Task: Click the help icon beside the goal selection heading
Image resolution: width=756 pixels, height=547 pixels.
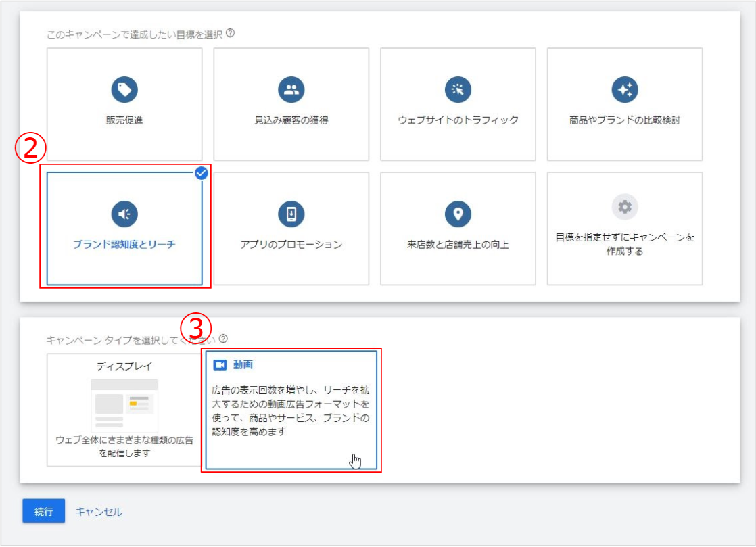Action: click(231, 33)
